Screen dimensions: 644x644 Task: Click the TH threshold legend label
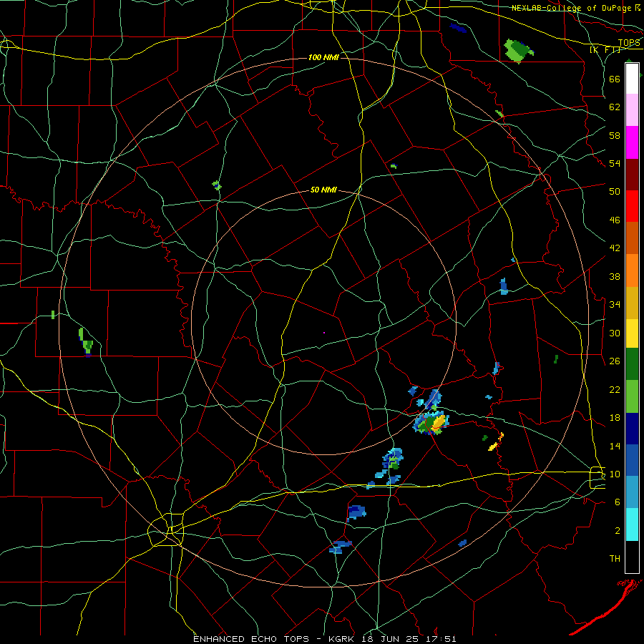[x=615, y=559]
